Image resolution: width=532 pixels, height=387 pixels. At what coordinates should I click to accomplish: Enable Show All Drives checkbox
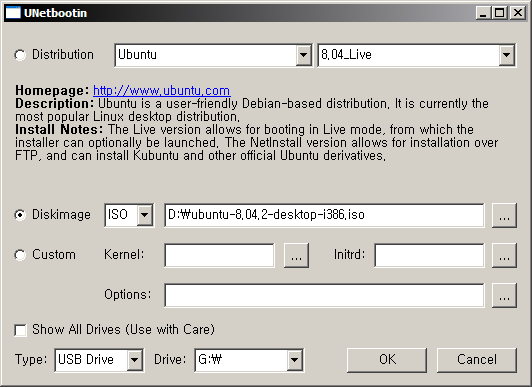(20, 330)
